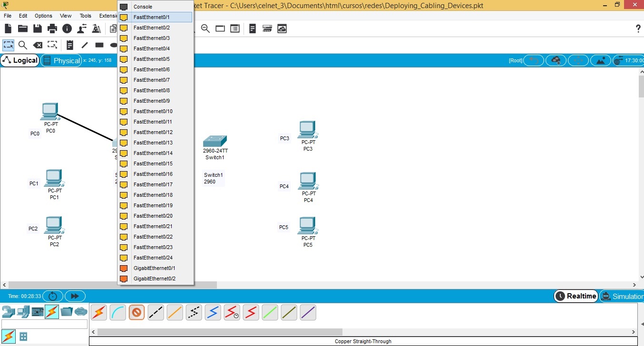Switch to the Physical workspace tab
Viewport: 644px width, 346px height.
[x=61, y=60]
